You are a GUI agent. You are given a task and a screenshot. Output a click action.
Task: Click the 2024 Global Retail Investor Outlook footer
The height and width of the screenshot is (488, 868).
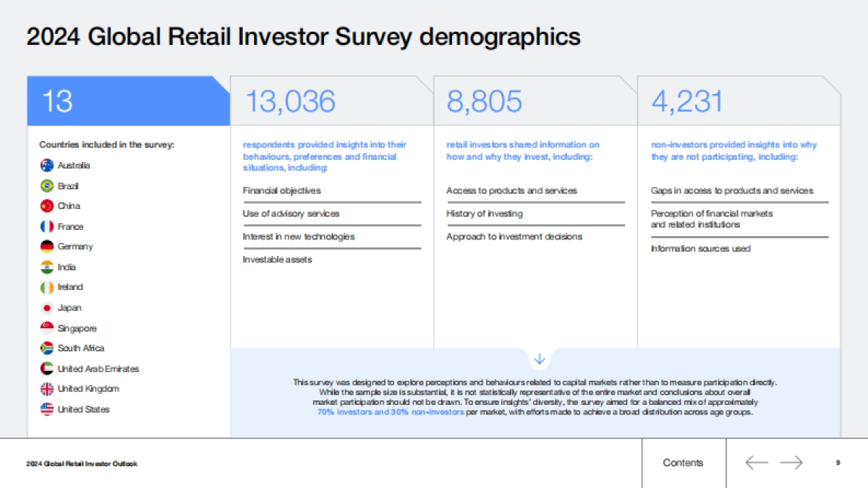(82, 463)
